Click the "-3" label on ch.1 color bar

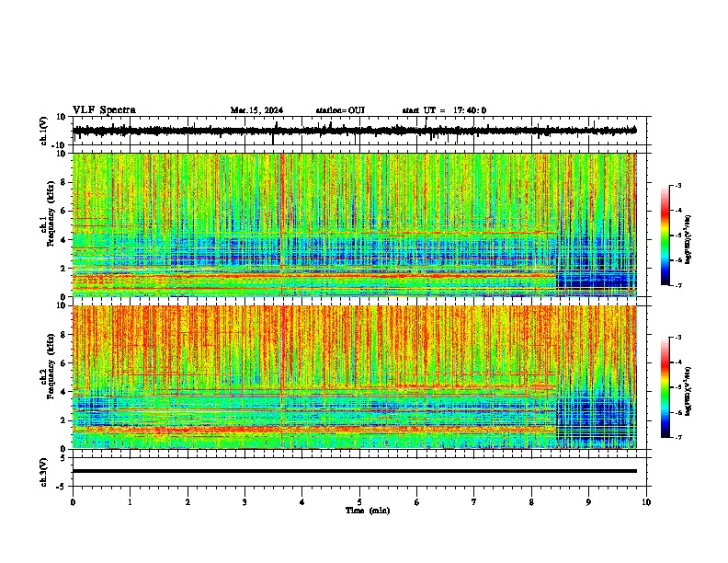click(678, 185)
